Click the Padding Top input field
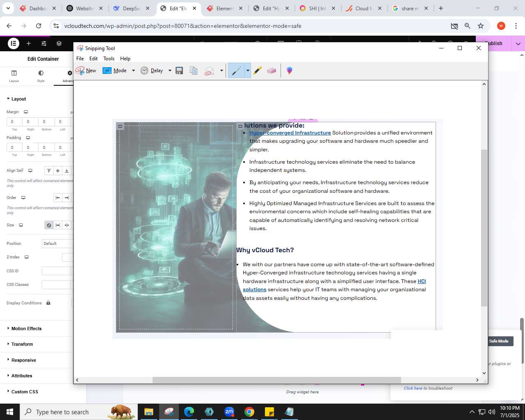This screenshot has width=525, height=420. click(x=14, y=147)
